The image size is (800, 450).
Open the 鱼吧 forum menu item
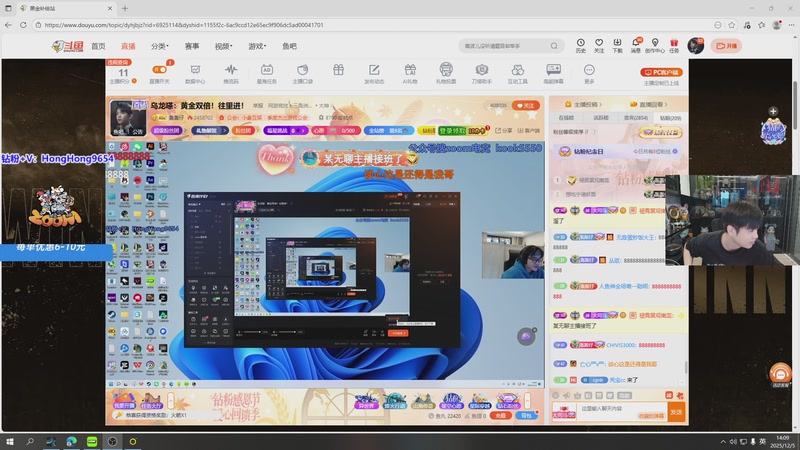coord(289,46)
